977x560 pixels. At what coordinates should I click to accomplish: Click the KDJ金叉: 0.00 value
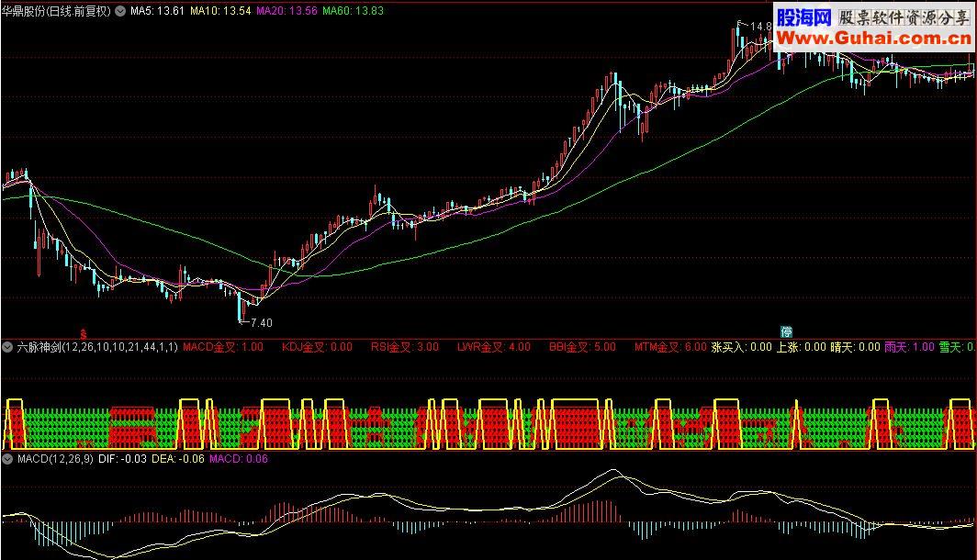pyautogui.click(x=317, y=347)
